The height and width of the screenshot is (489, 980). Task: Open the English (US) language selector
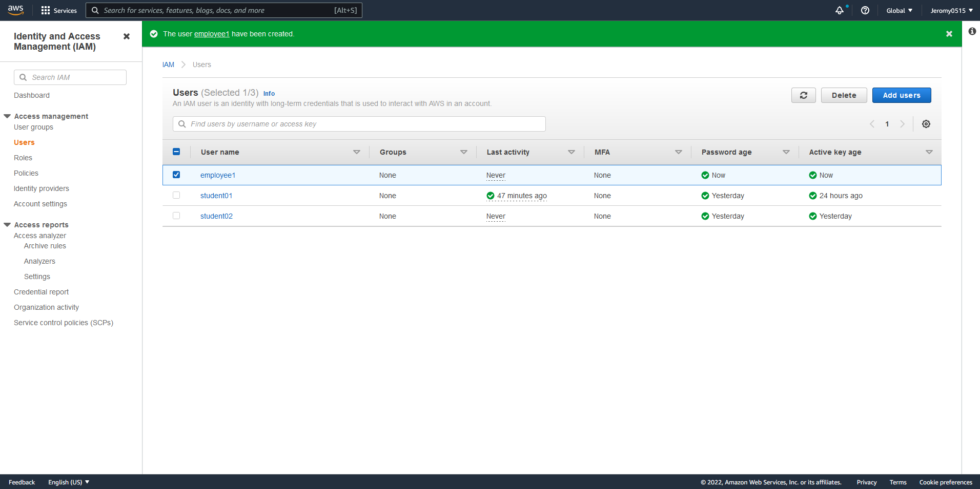coord(69,482)
